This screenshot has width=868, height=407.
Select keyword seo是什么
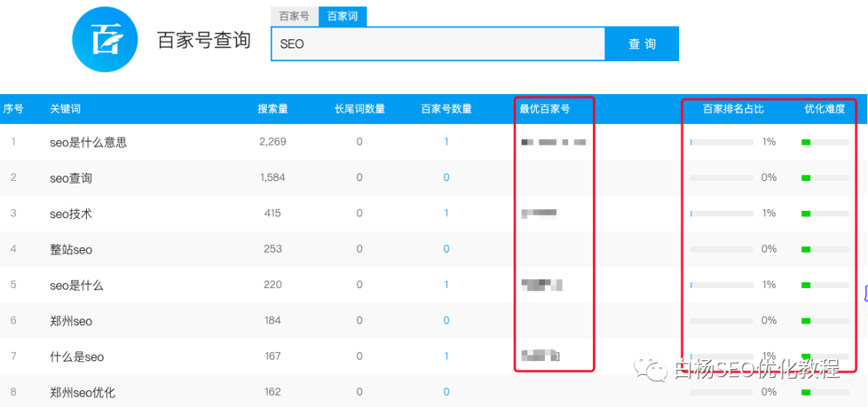(x=76, y=286)
